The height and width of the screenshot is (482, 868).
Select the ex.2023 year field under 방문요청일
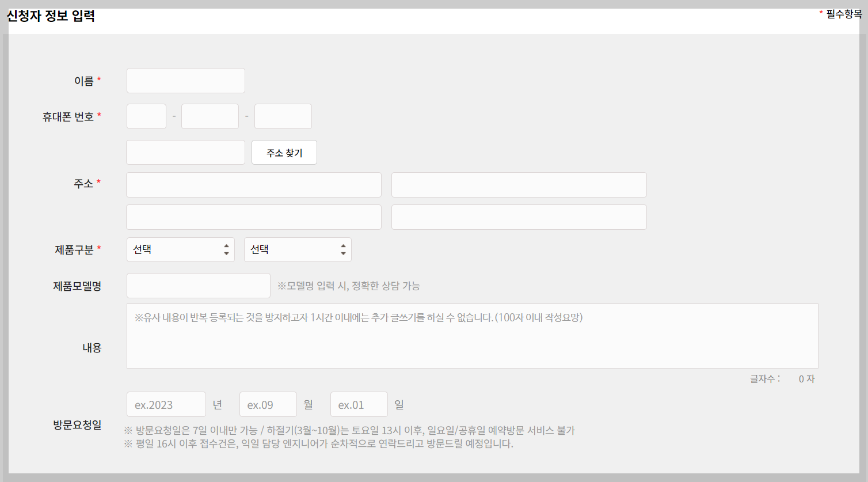166,404
